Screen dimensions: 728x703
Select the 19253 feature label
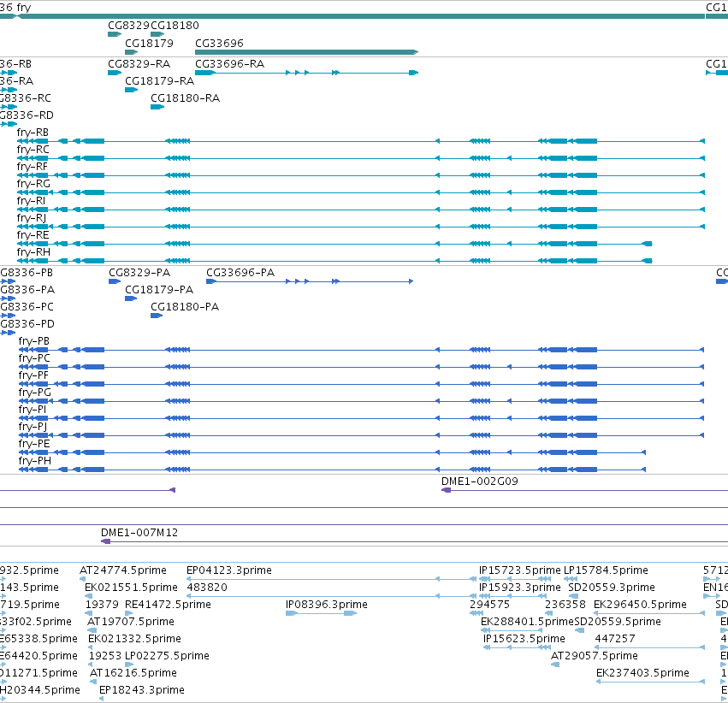pyautogui.click(x=105, y=656)
